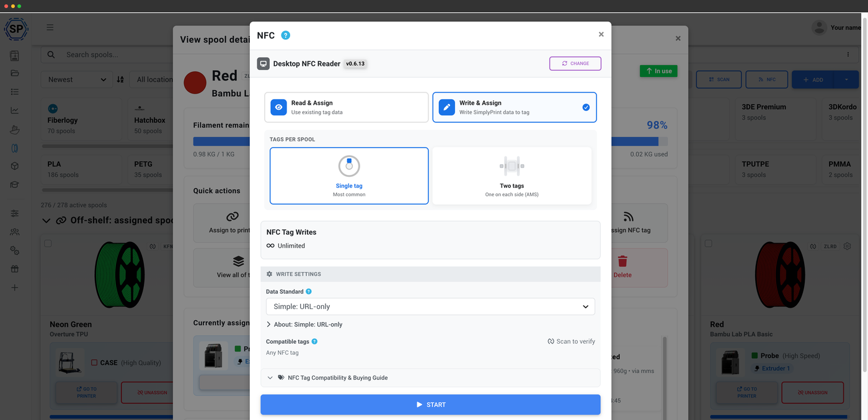
Task: Choose the Single tag option
Action: [x=349, y=176]
